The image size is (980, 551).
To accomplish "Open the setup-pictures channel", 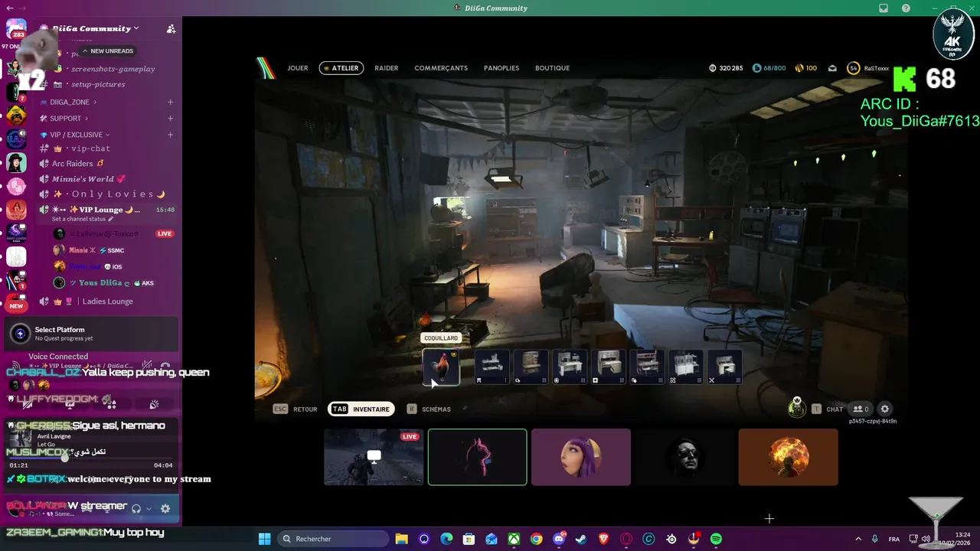I will click(x=98, y=84).
